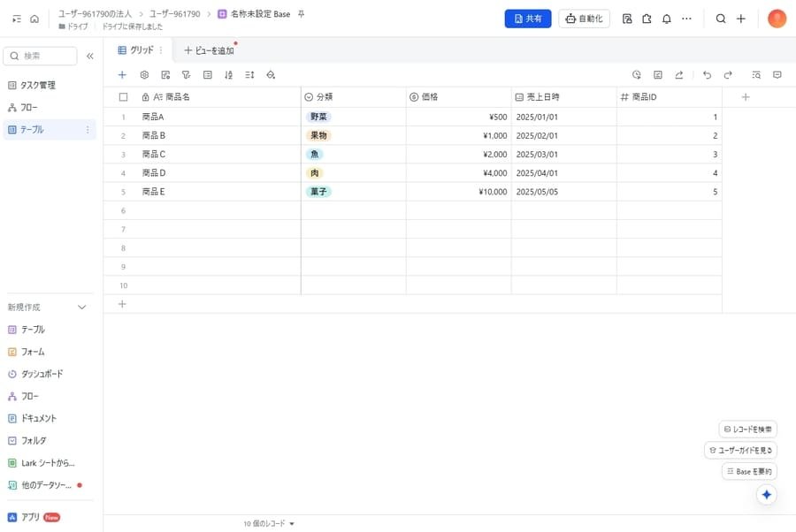Switch to タスク管理 in the sidebar
Viewport: 796px width, 532px height.
click(38, 85)
